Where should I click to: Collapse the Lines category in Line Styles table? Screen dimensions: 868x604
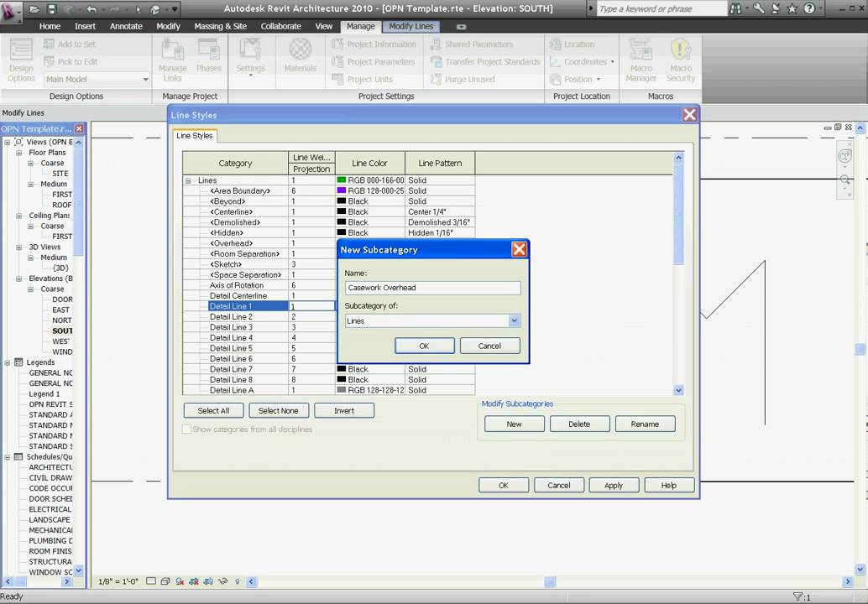click(x=188, y=181)
